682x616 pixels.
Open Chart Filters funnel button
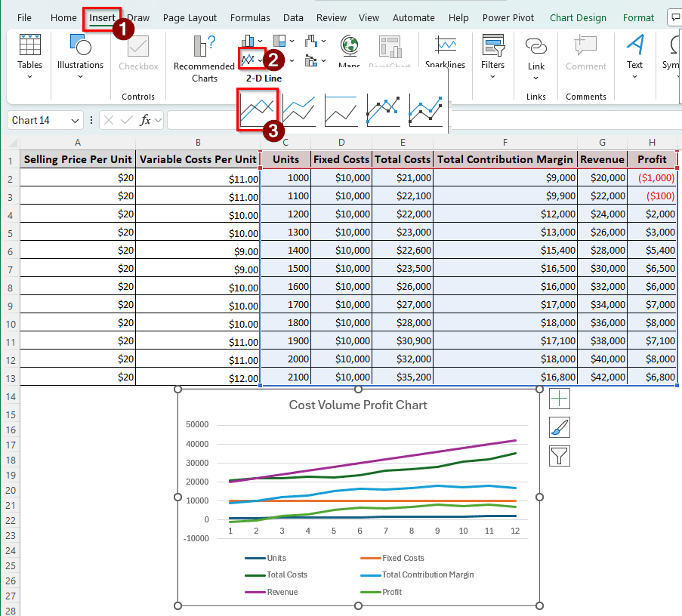(560, 456)
